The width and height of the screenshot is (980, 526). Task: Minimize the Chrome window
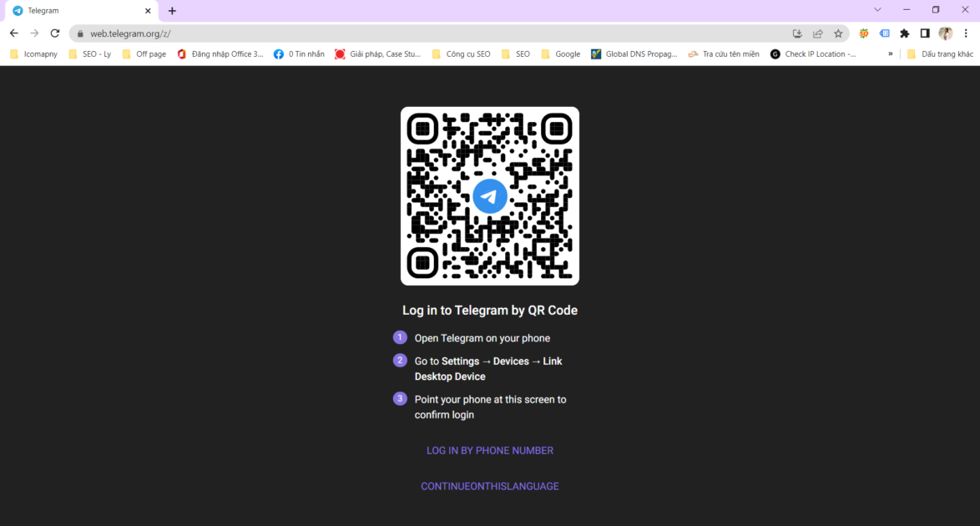point(907,10)
